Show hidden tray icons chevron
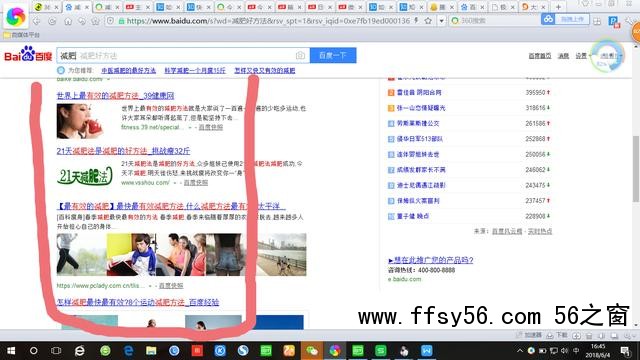Screen dimensions: 640x360 pyautogui.click(x=520, y=351)
